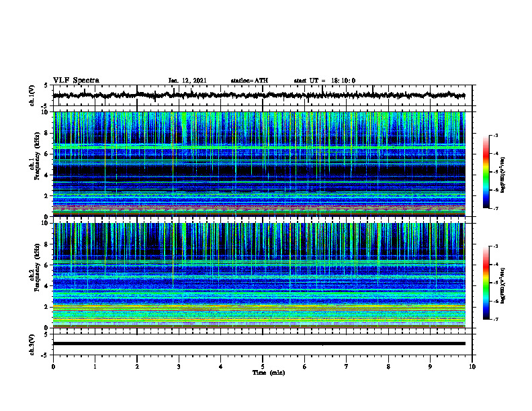Click the "-7" label on ch.2 color scale
532x411 pixels.
(x=496, y=319)
